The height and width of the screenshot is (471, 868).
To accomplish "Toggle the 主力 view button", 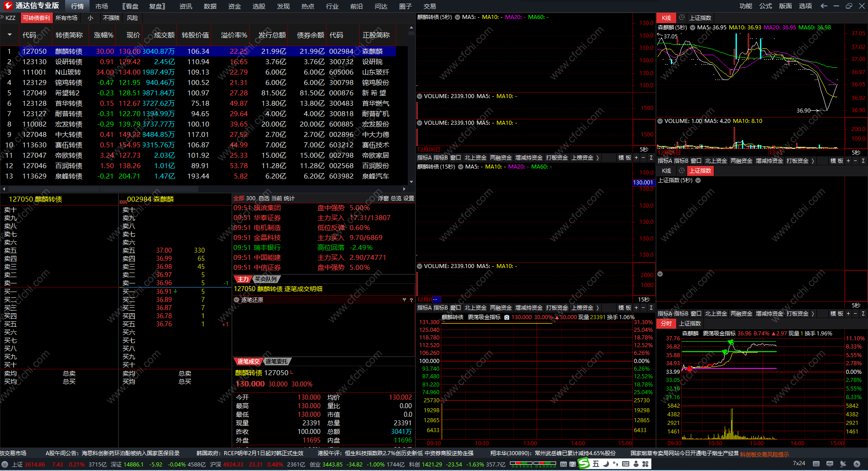I will 243,279.
